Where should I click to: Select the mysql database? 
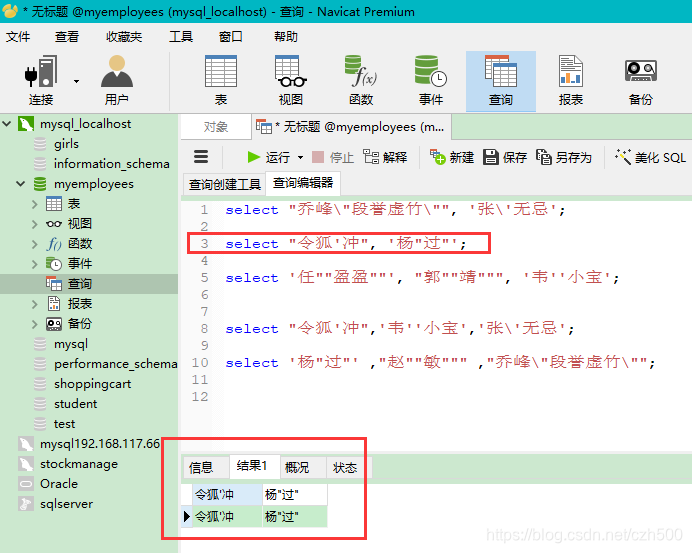click(71, 344)
